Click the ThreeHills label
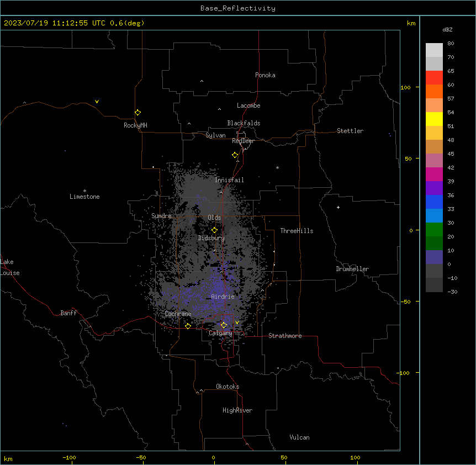This screenshot has height=465, width=476. click(297, 231)
